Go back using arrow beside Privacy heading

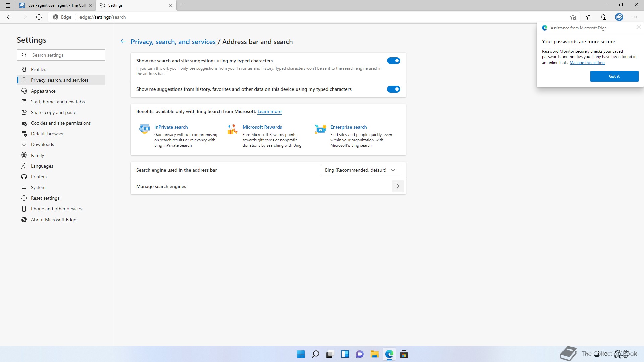click(x=123, y=41)
